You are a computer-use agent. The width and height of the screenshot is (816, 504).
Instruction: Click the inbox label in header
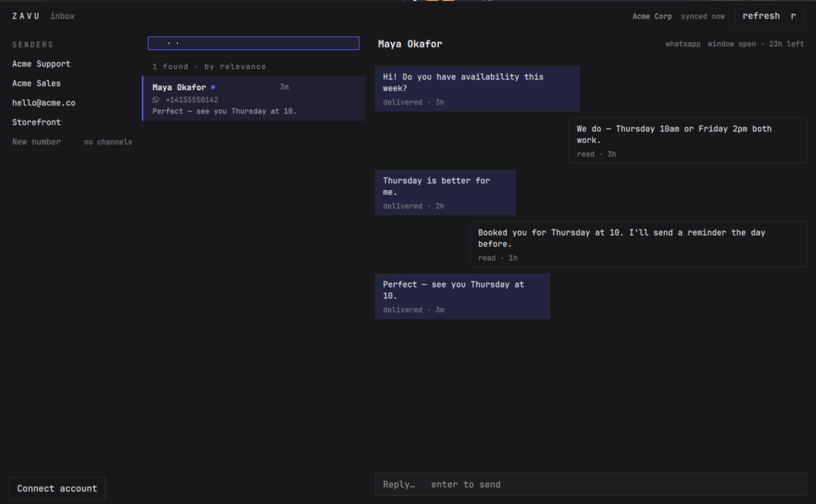tap(62, 16)
